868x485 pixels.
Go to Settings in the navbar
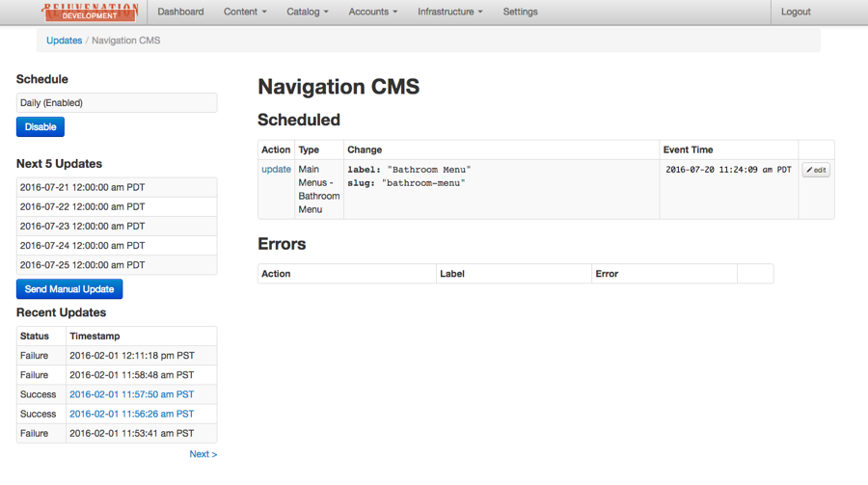520,12
